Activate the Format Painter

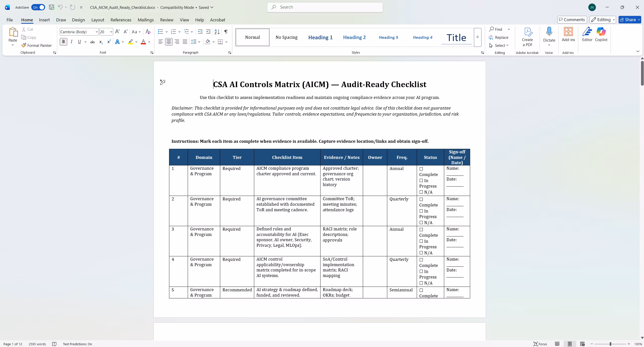37,45
